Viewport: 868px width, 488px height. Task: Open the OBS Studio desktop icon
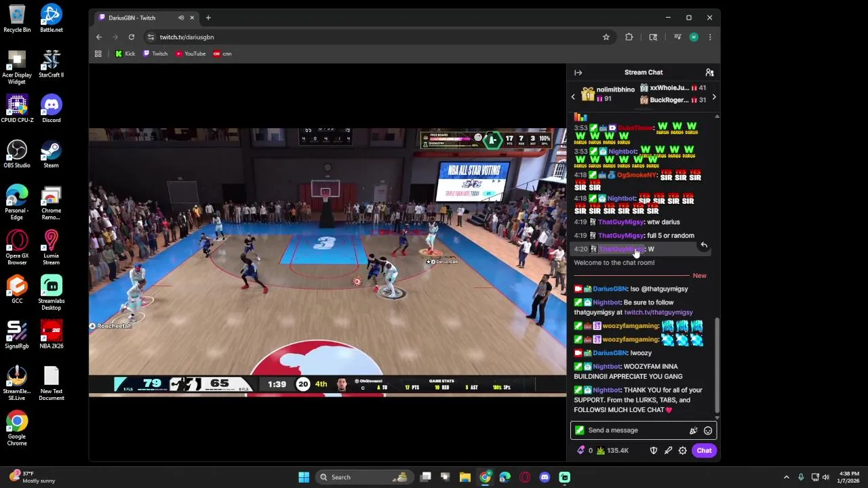click(17, 155)
